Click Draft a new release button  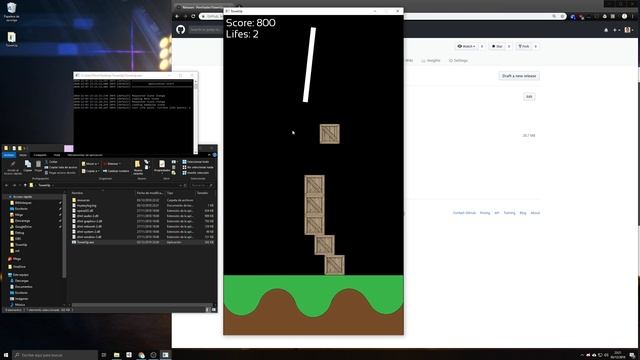click(519, 76)
